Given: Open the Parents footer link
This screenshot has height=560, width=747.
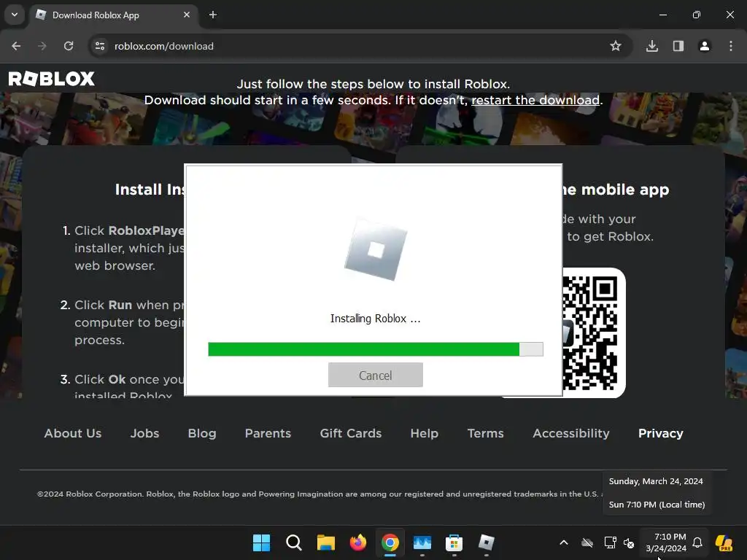Looking at the screenshot, I should (x=268, y=433).
